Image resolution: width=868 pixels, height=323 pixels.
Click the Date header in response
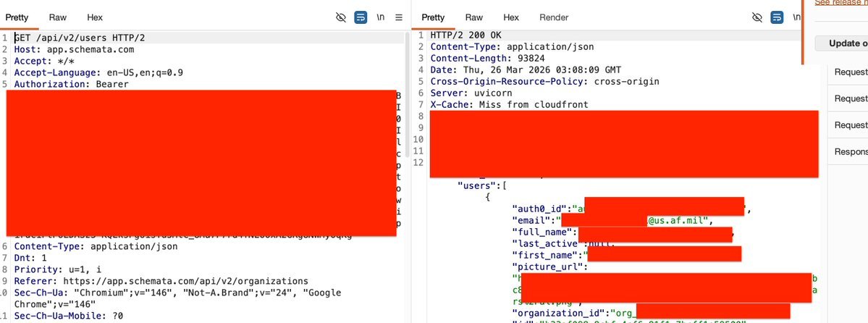(526, 70)
